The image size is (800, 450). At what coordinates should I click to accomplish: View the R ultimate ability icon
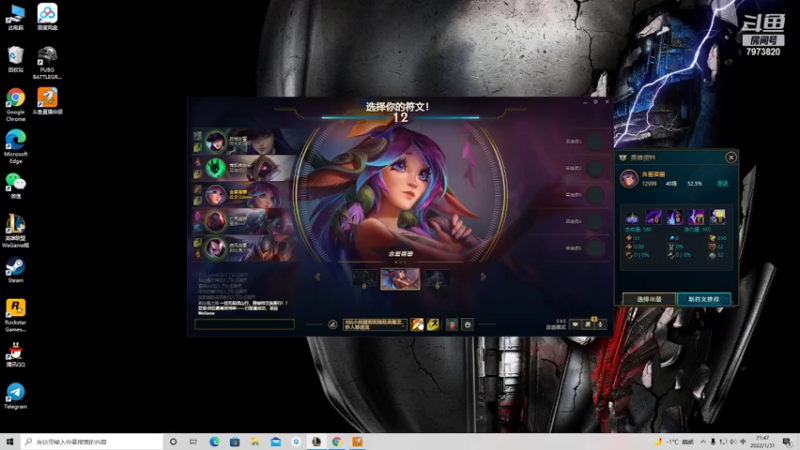pyautogui.click(x=718, y=217)
